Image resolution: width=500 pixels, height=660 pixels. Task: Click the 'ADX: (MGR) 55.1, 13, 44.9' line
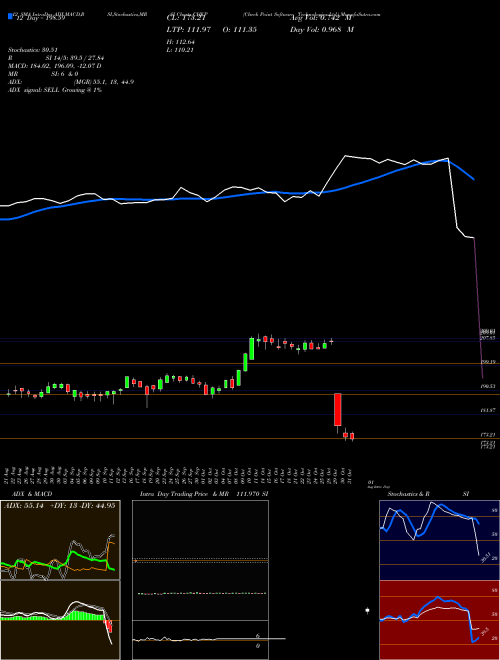coord(71,82)
